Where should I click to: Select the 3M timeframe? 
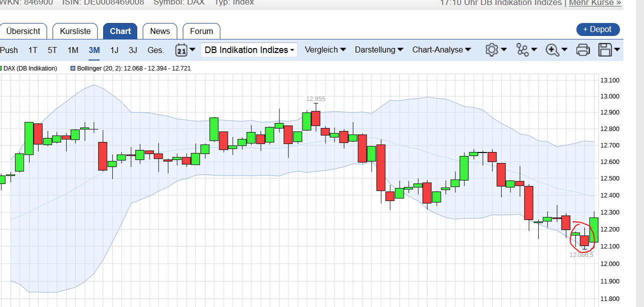[94, 50]
